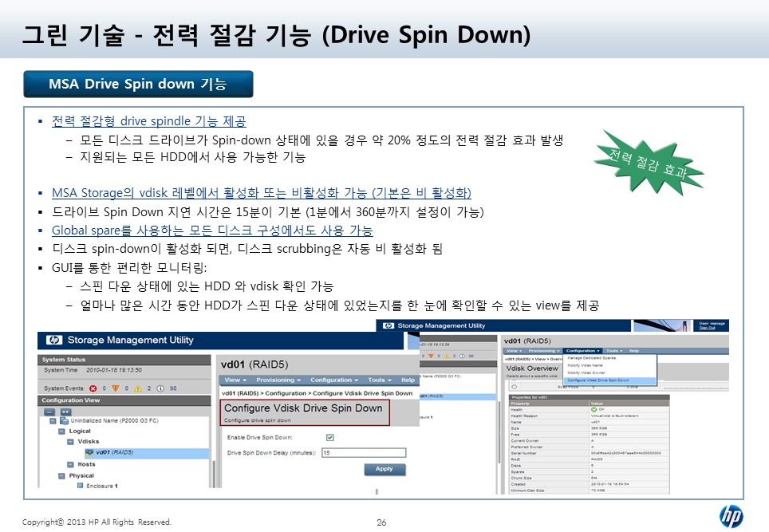Open the Provisioning menu in the left screenshot
The width and height of the screenshot is (769, 532).
(278, 380)
